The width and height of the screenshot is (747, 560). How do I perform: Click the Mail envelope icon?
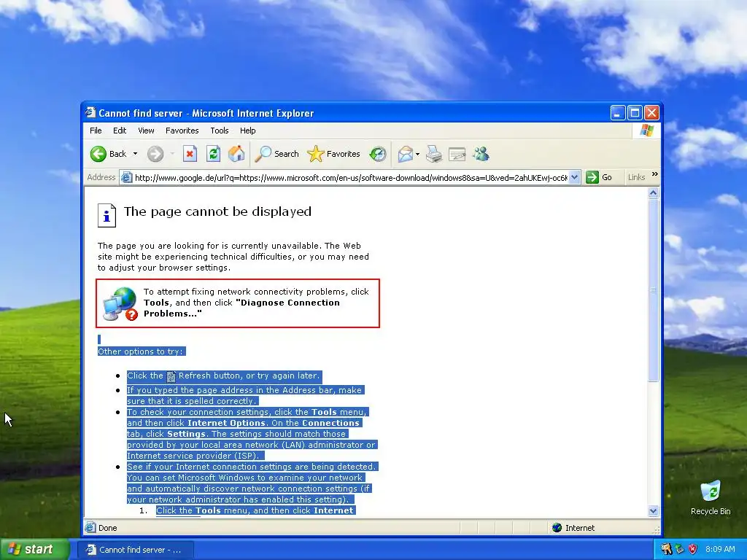pyautogui.click(x=406, y=154)
